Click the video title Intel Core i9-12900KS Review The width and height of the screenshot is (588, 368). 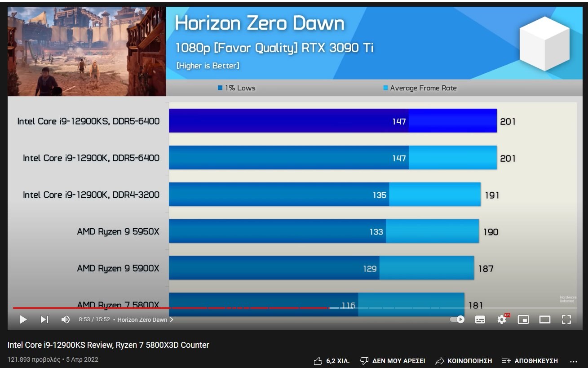[x=108, y=345]
